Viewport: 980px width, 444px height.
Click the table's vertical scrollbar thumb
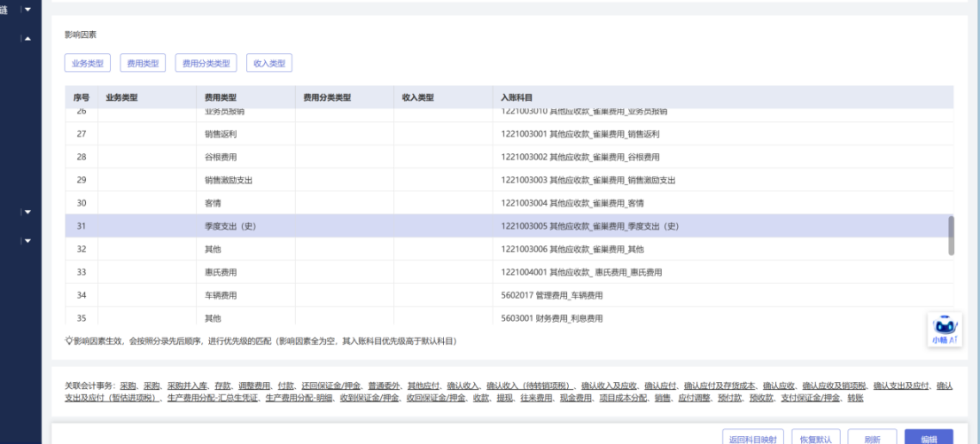tap(952, 236)
